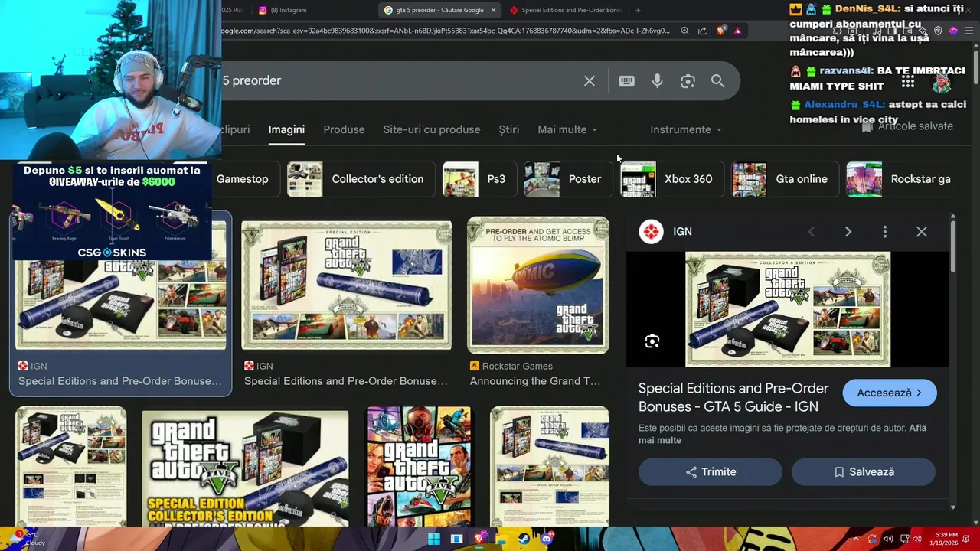Open Windows Start menu

(434, 539)
